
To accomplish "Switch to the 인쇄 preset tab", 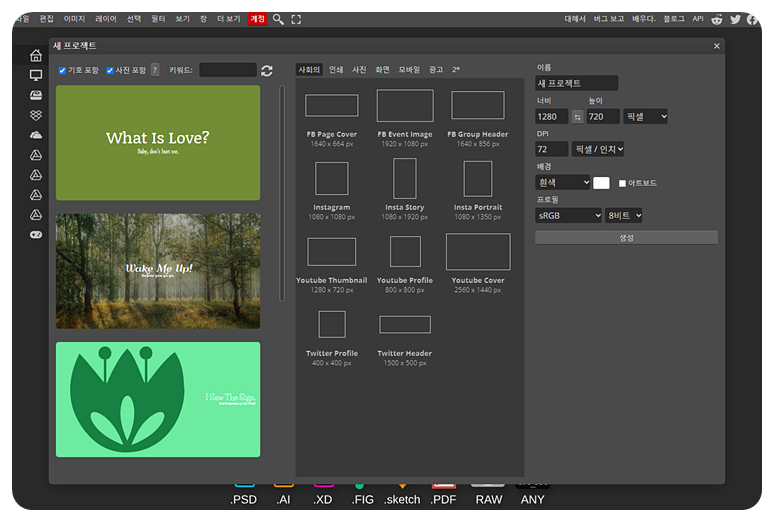I will click(336, 70).
